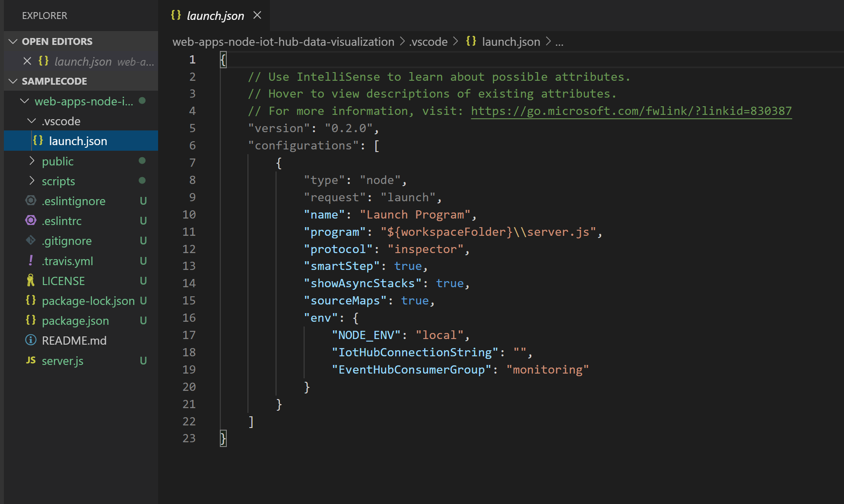
Task: Close launch.json from Open Editors
Action: (x=27, y=61)
